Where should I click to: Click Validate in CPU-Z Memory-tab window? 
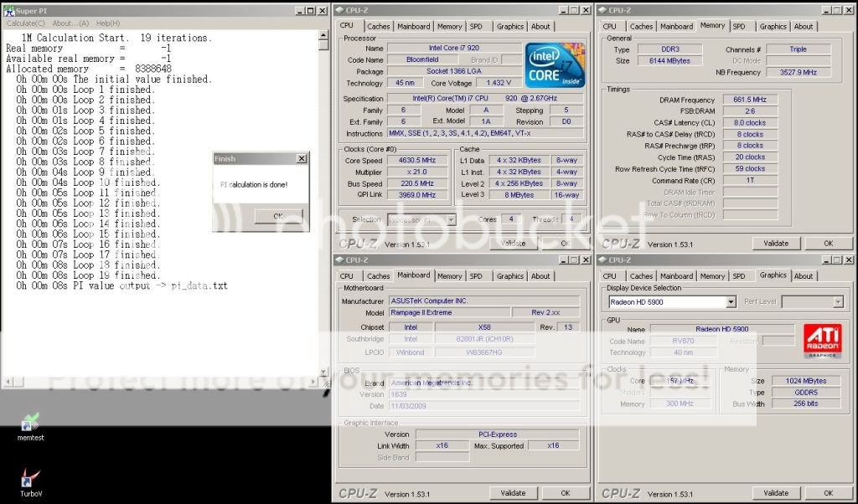tap(776, 244)
